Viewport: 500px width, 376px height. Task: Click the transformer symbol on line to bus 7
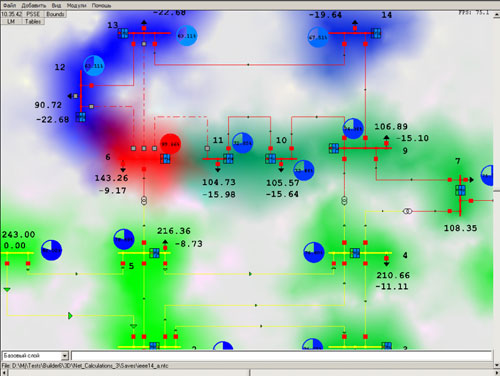[408, 211]
